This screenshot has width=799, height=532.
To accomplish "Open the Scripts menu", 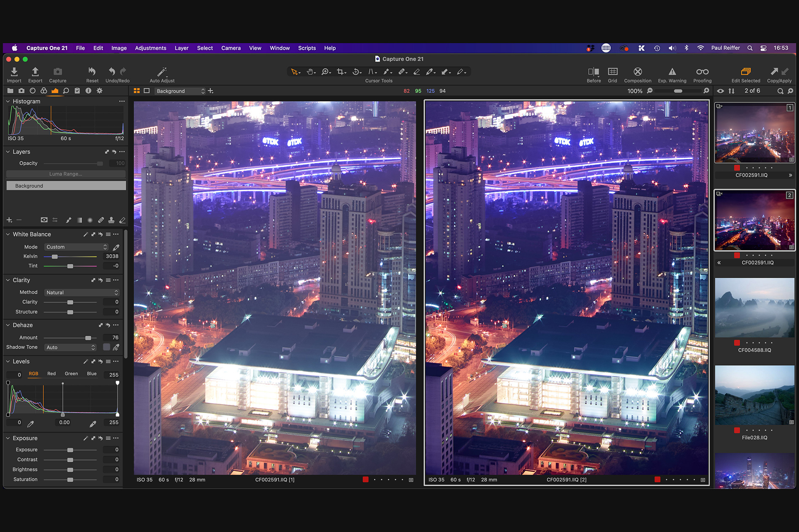I will point(307,48).
